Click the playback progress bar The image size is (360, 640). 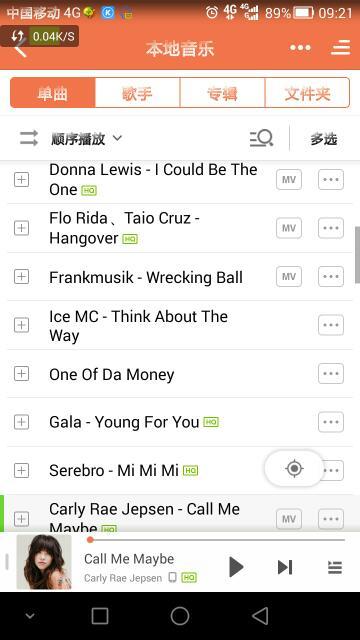point(216,540)
